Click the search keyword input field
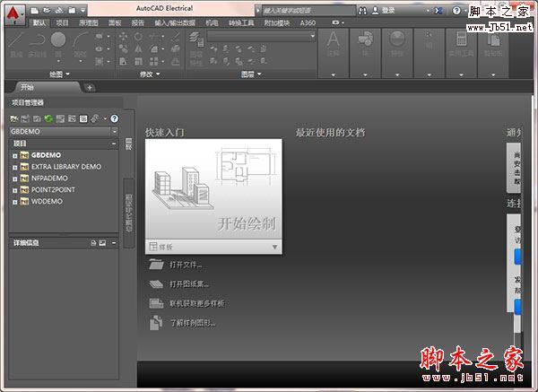 click(308, 11)
